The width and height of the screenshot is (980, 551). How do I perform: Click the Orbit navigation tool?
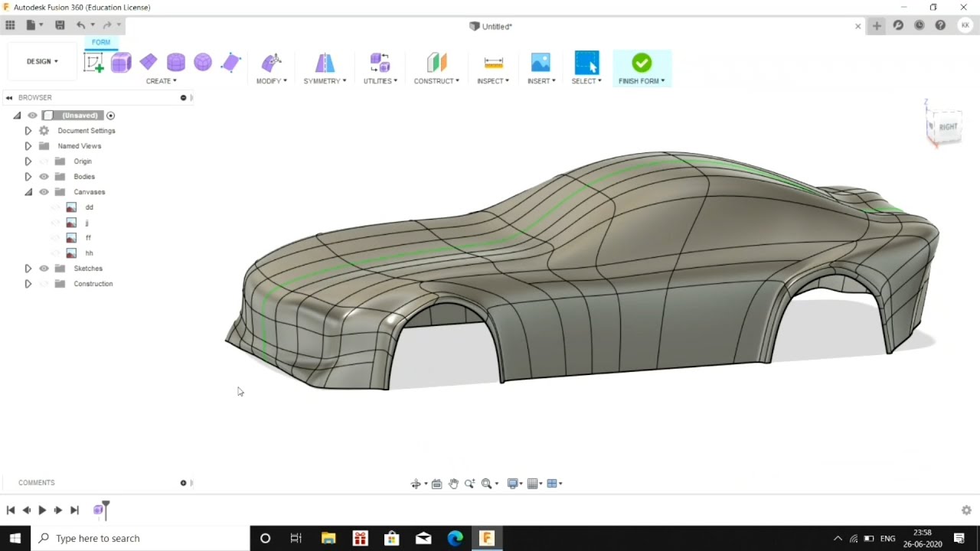(416, 484)
